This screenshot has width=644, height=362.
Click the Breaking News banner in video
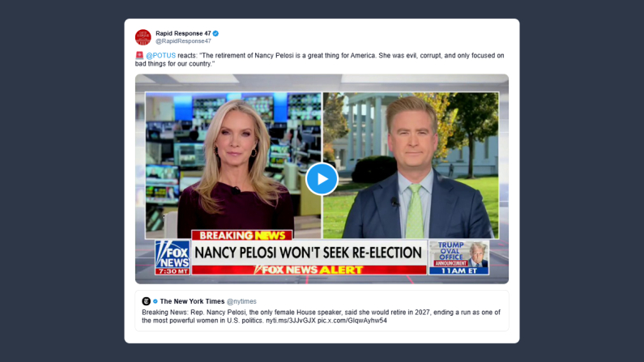tap(242, 235)
